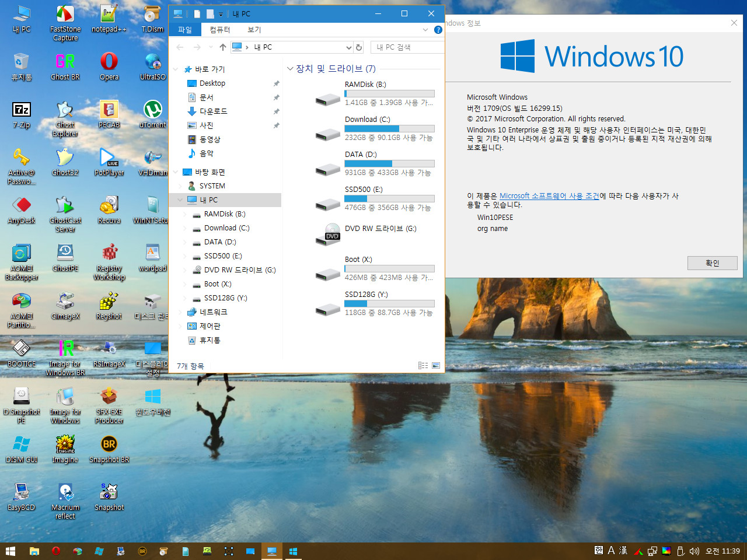Open the Microsoft 소프트웨어 사용 조건 link
The width and height of the screenshot is (747, 560).
pyautogui.click(x=549, y=196)
